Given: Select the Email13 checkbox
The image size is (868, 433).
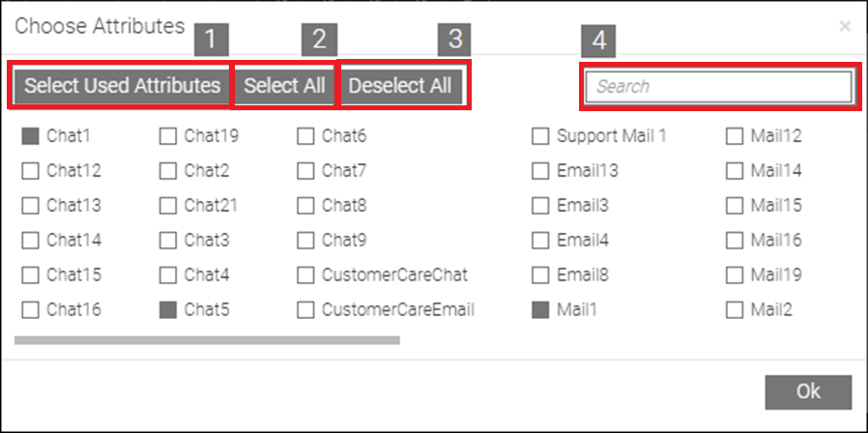Looking at the screenshot, I should (x=540, y=171).
